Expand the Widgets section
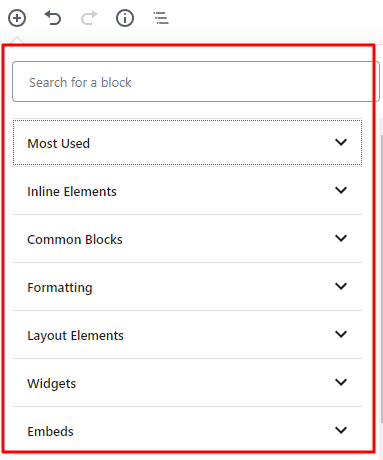This screenshot has width=383, height=460. (x=187, y=383)
